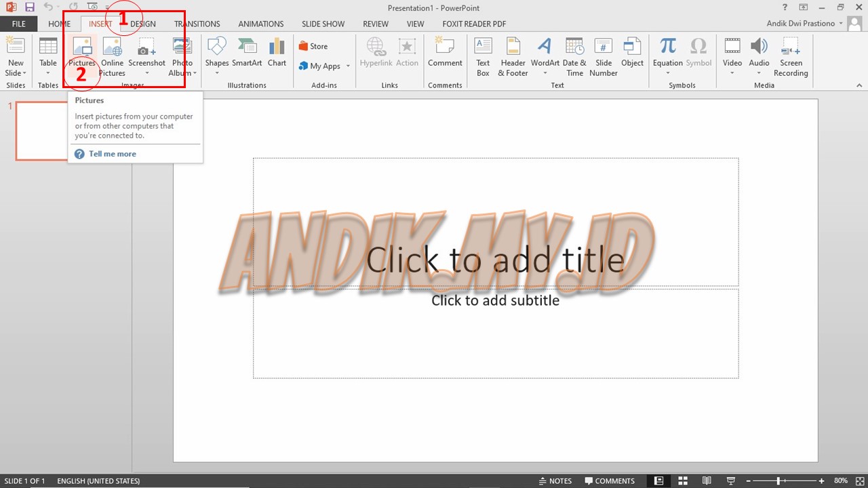Image resolution: width=868 pixels, height=488 pixels.
Task: Expand the Video dropdown arrow
Action: (x=732, y=73)
